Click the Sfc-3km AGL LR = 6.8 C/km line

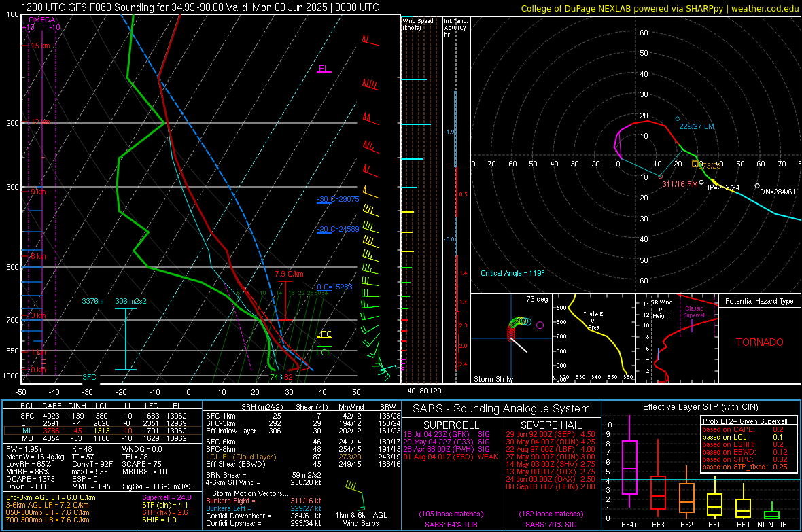(x=51, y=497)
